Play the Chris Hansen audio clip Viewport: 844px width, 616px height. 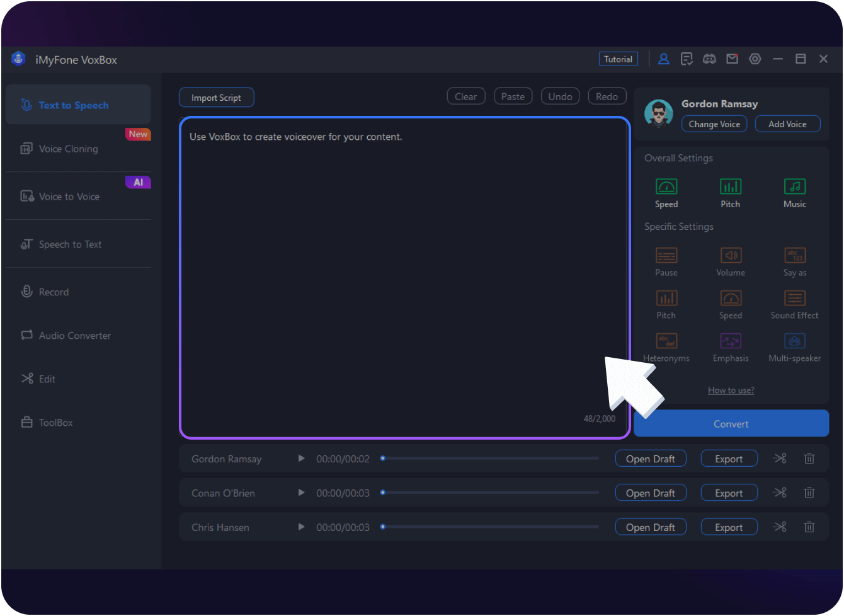coord(301,527)
